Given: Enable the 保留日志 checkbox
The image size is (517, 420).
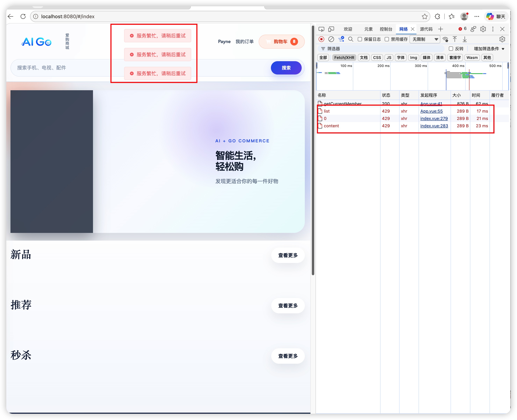Looking at the screenshot, I should [x=360, y=39].
